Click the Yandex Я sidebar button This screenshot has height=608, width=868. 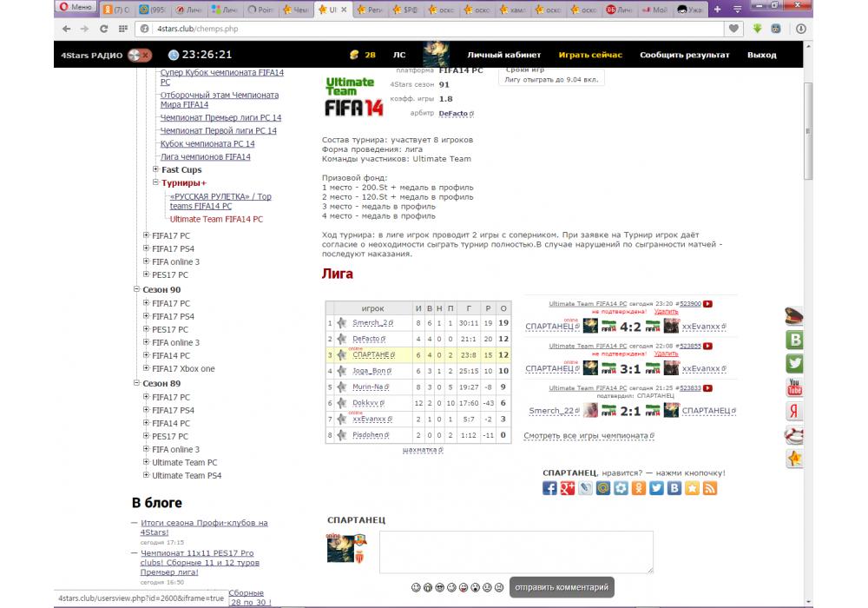pos(794,411)
